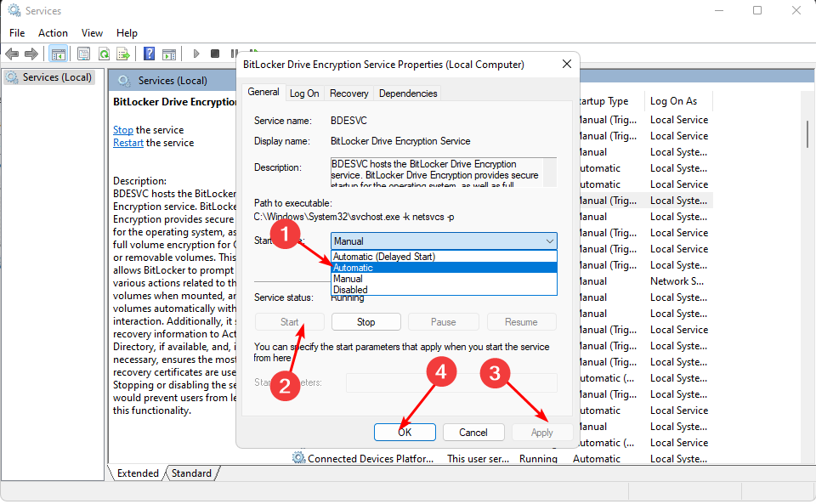Click the Start service button in dialog

point(289,322)
